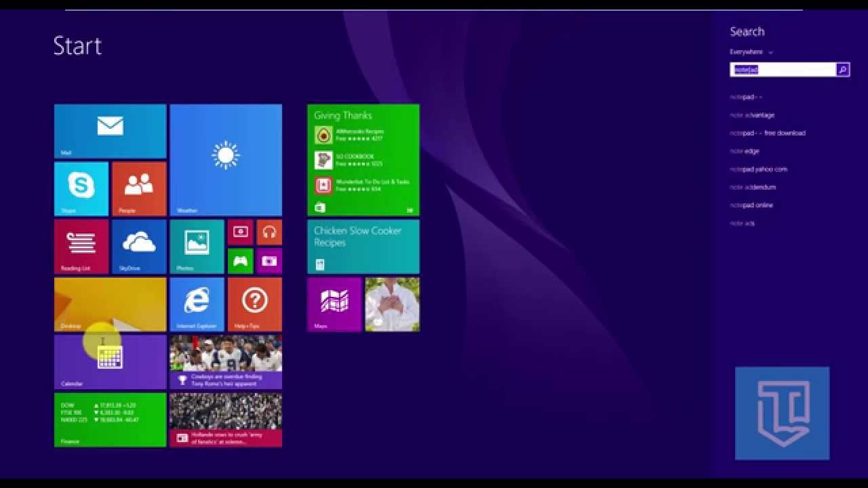Viewport: 868px width, 488px height.
Task: Launch the SkyDrive tile
Action: coord(139,246)
